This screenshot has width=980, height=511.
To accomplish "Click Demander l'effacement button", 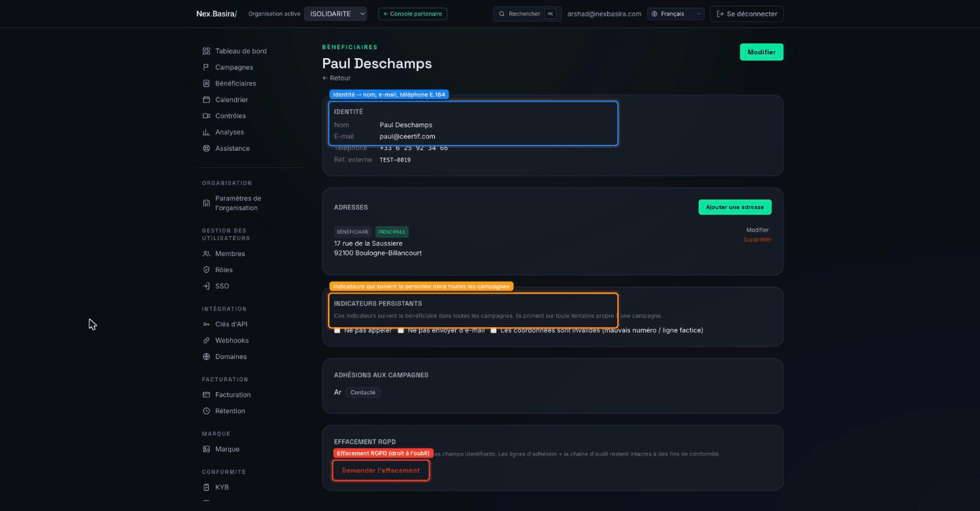I will coord(381,471).
